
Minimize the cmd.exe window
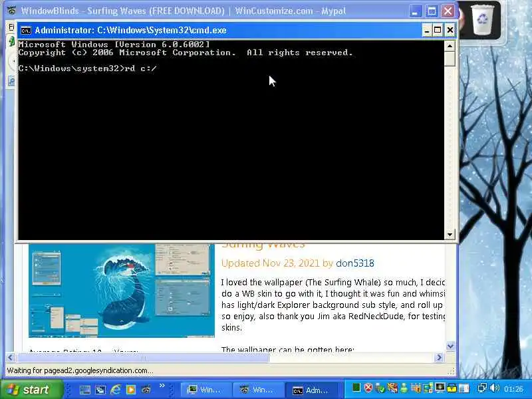427,31
